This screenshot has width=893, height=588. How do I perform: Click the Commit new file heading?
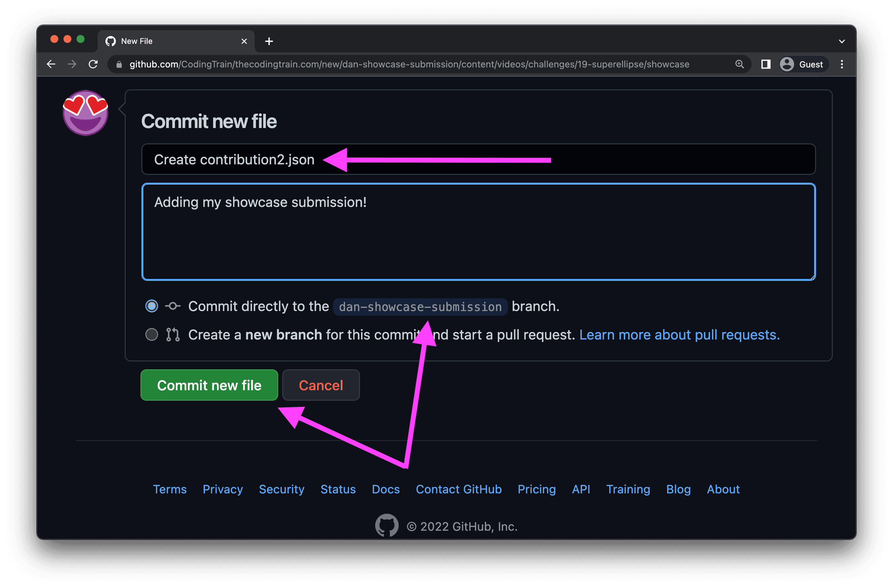click(209, 121)
